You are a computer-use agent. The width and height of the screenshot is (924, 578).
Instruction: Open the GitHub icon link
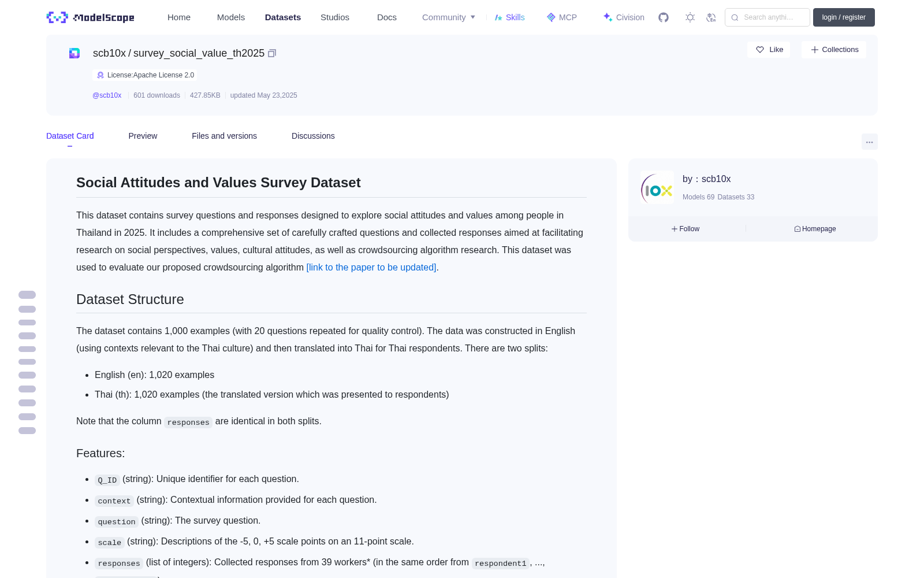tap(664, 17)
